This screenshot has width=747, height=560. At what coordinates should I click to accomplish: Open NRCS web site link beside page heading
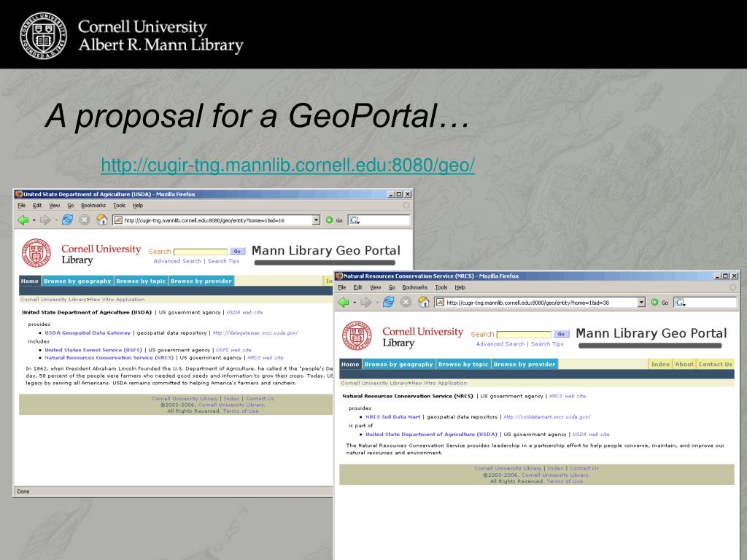point(568,396)
